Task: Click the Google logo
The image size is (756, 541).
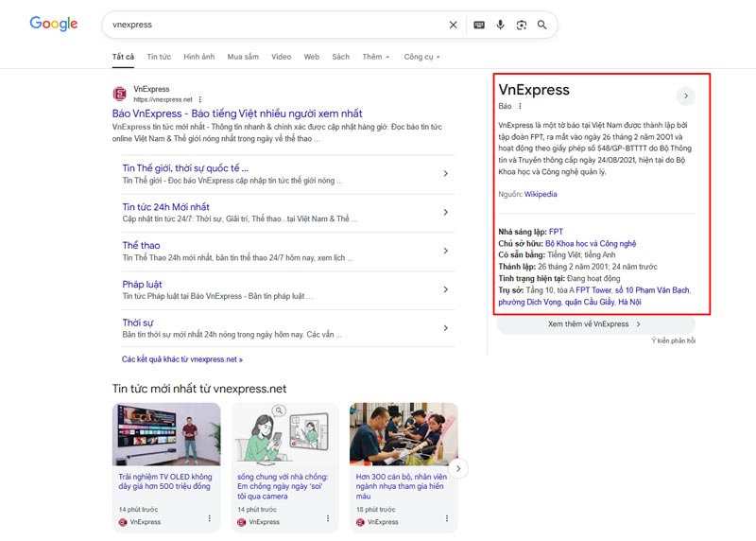Action: point(53,24)
